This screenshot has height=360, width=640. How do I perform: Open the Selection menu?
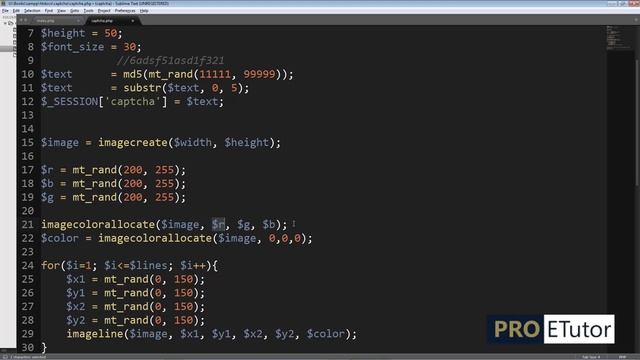tap(32, 11)
